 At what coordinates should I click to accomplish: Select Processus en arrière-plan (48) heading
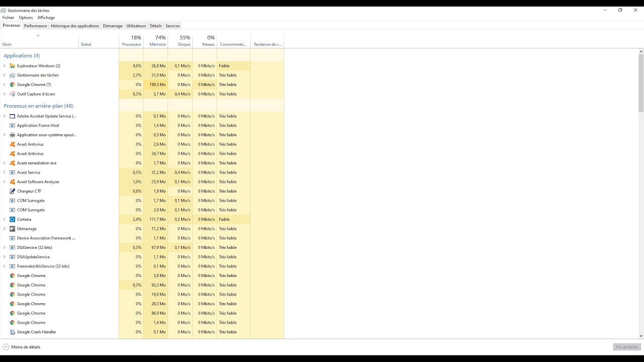tap(38, 106)
